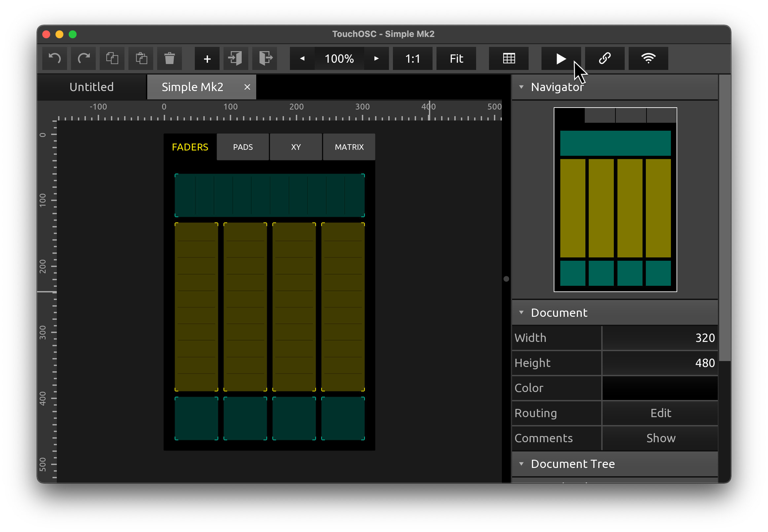768x532 pixels.
Task: Click the right panel vertical scrollbar
Action: pyautogui.click(x=725, y=218)
